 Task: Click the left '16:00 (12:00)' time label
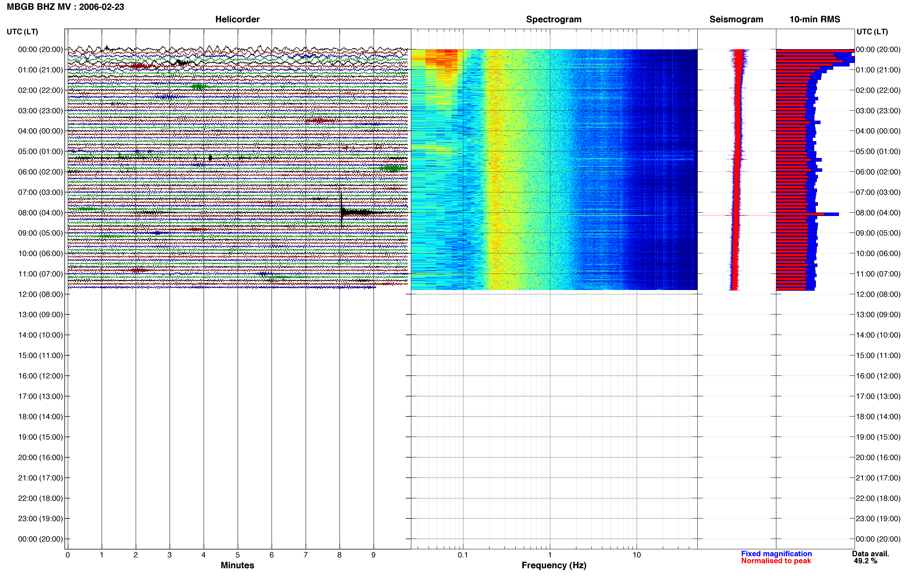[41, 376]
